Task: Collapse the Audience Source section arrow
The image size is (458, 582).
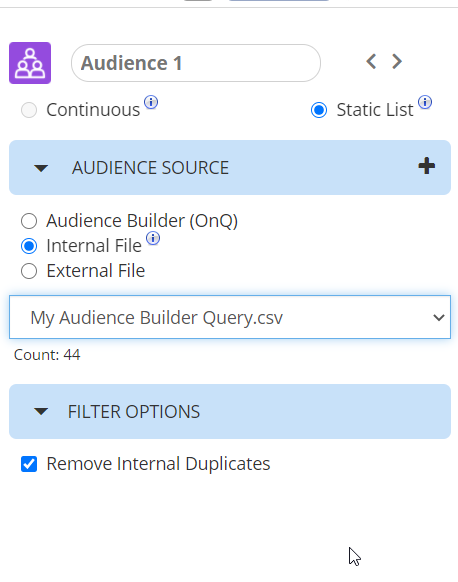Action: [x=41, y=169]
